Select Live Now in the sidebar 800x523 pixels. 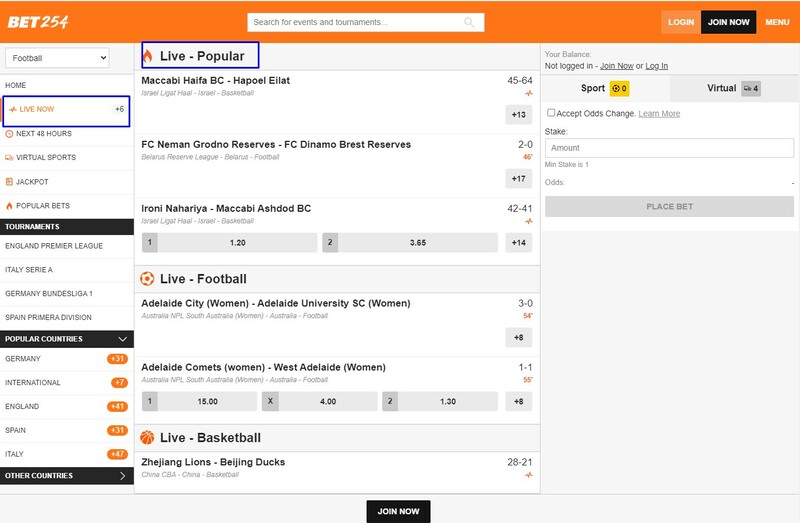pyautogui.click(x=66, y=110)
